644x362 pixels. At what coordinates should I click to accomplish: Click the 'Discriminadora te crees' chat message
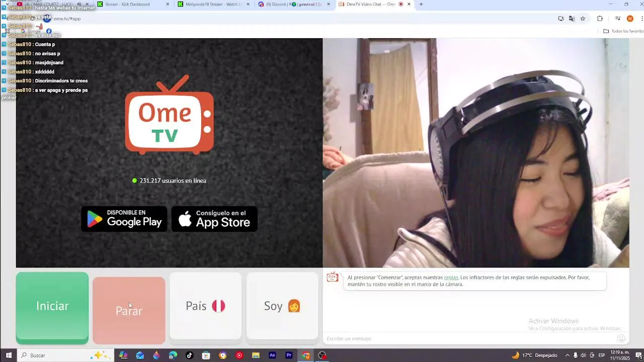(x=48, y=81)
